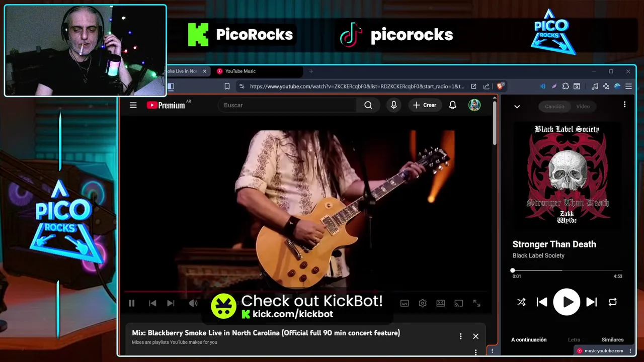Share this page from address bar
This screenshot has width=644, height=362.
click(x=486, y=86)
